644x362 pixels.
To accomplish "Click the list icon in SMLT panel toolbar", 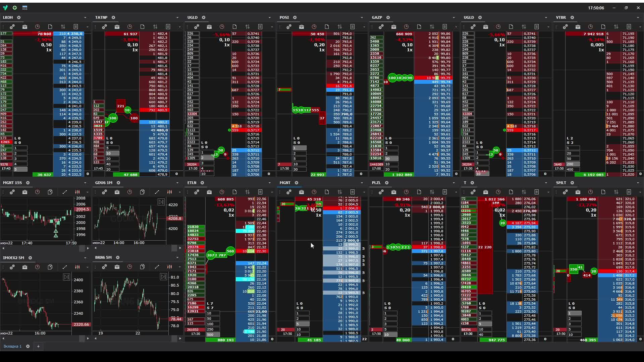I will [629, 192].
